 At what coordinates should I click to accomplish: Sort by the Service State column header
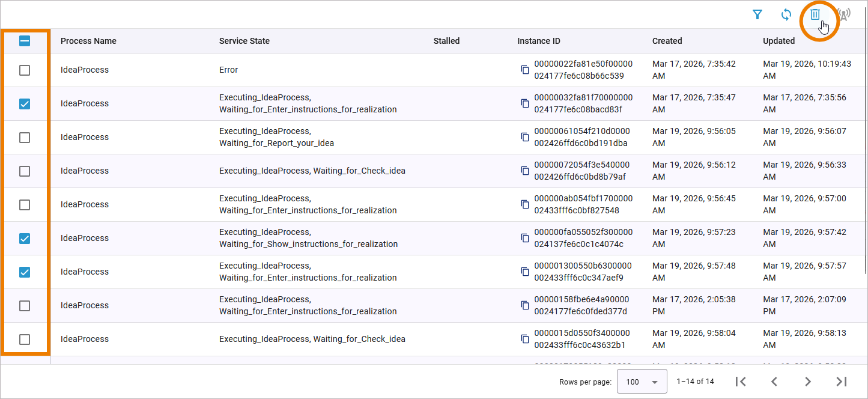pyautogui.click(x=244, y=41)
